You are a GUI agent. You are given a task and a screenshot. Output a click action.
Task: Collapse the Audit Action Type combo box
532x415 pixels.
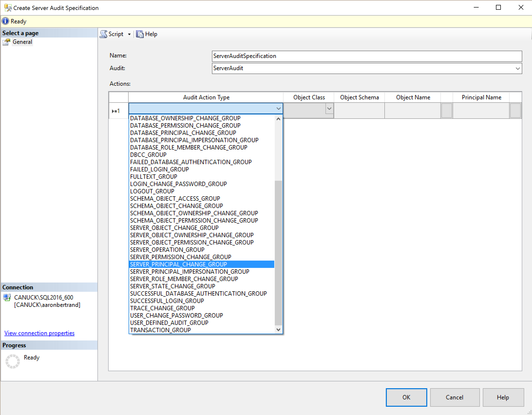(x=278, y=109)
